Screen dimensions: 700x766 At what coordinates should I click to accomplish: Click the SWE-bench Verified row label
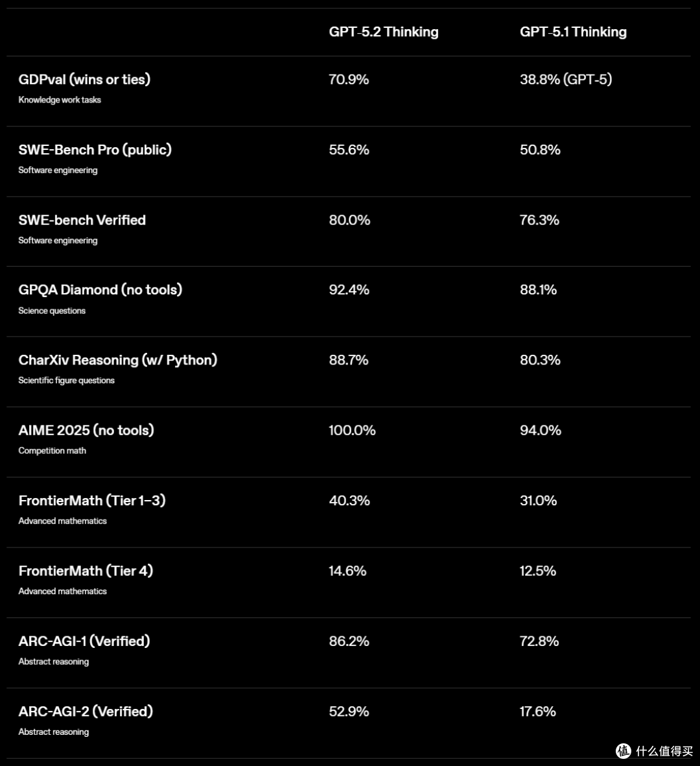click(x=82, y=220)
